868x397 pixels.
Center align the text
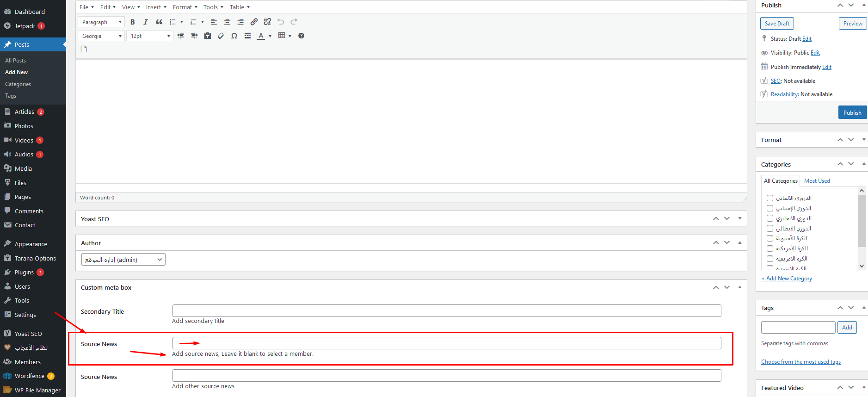[x=227, y=22]
